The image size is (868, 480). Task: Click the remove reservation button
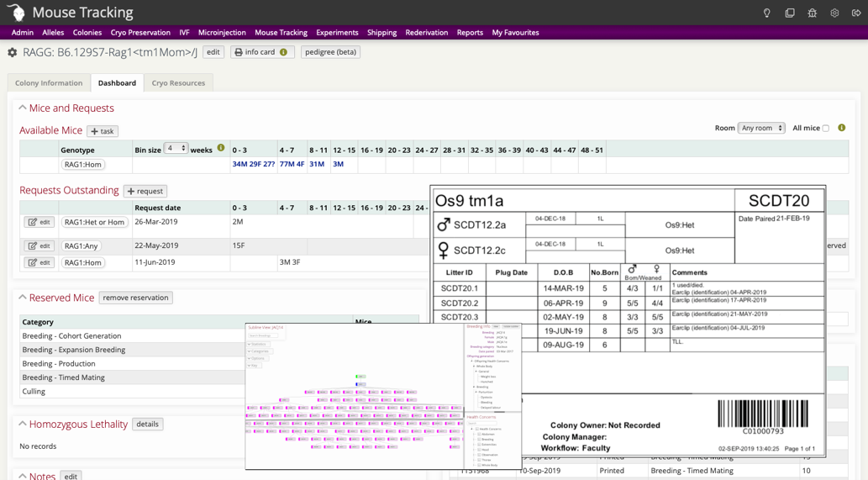point(135,298)
